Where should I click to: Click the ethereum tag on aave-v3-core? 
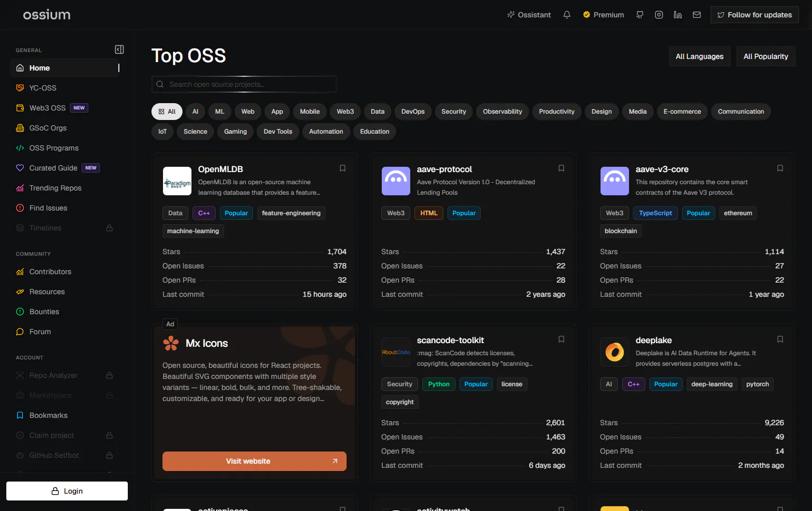[x=738, y=213]
